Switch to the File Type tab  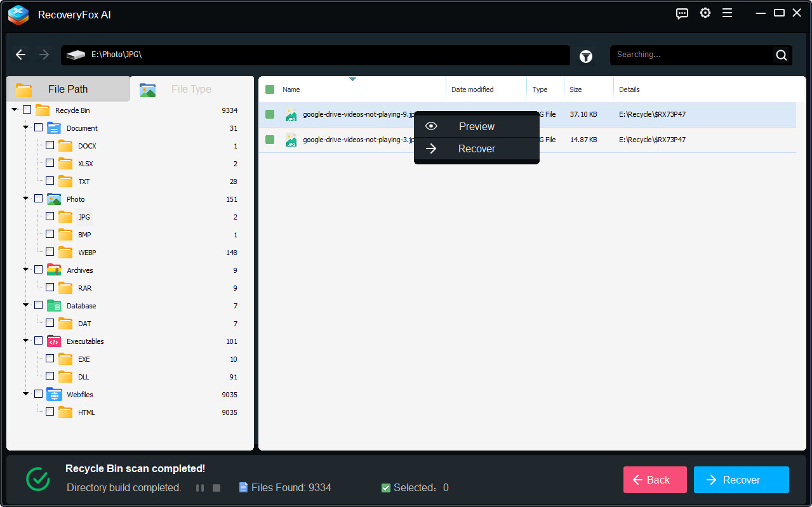click(x=192, y=89)
